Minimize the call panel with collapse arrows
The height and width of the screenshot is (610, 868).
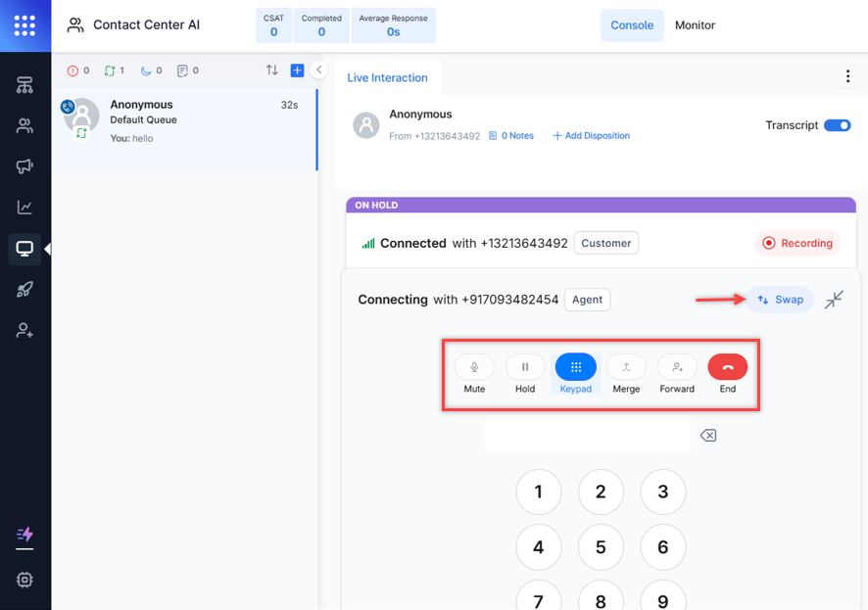pyautogui.click(x=834, y=300)
